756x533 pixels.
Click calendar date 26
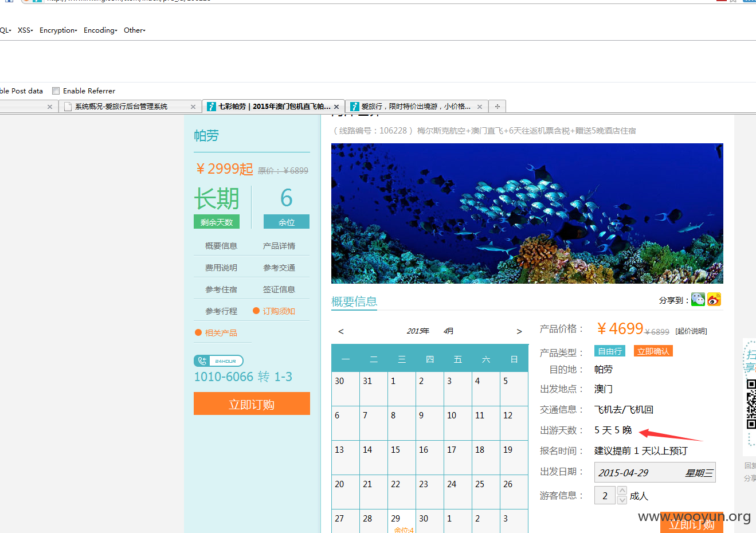(x=514, y=492)
